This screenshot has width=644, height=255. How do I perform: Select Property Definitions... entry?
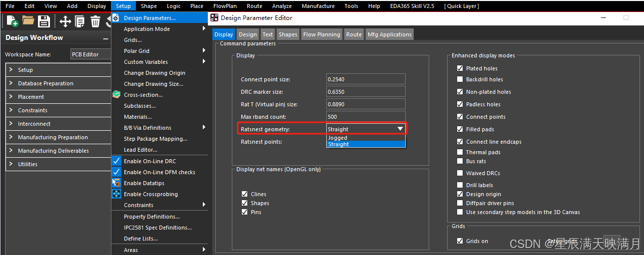point(159,217)
